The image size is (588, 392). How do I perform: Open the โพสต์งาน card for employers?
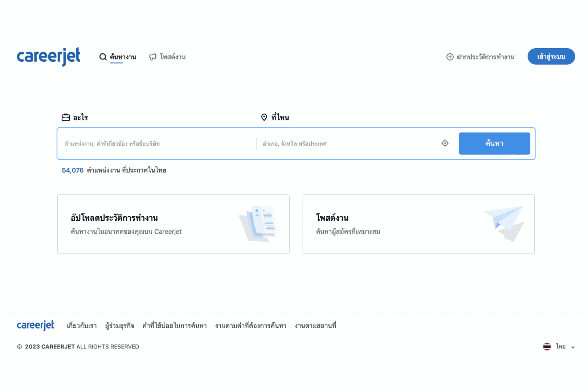pyautogui.click(x=418, y=224)
